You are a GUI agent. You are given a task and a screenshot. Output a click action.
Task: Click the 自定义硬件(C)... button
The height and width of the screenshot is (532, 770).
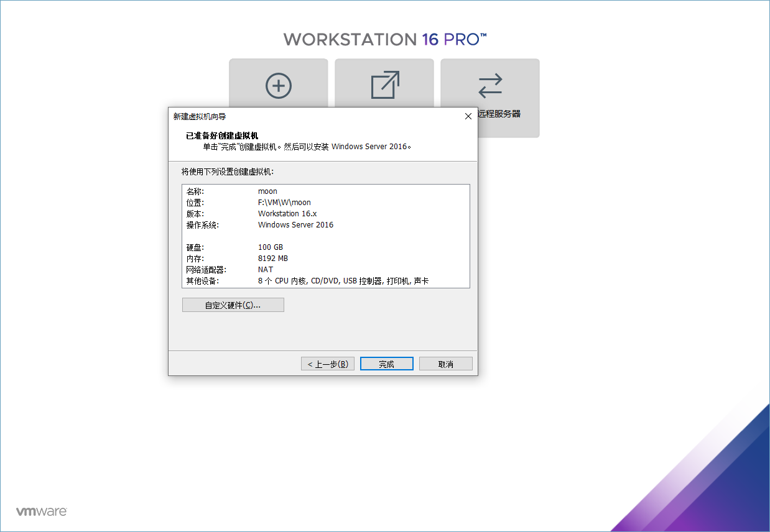[233, 305]
